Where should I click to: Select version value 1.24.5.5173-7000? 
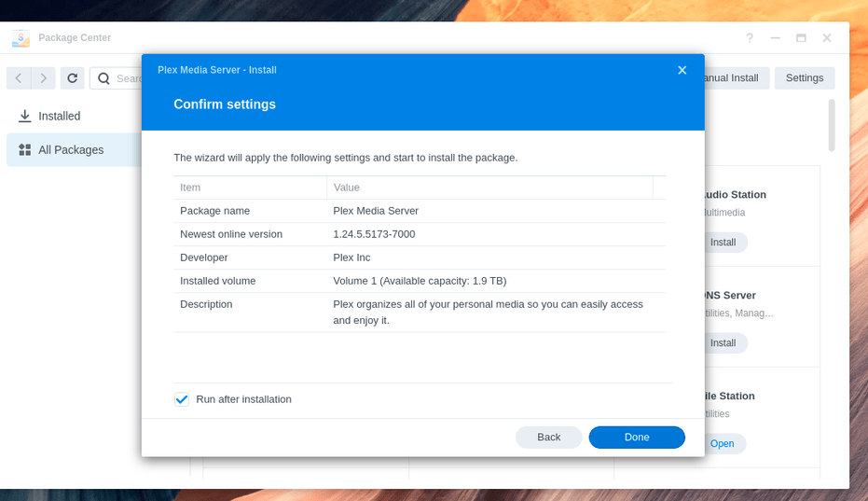[374, 234]
